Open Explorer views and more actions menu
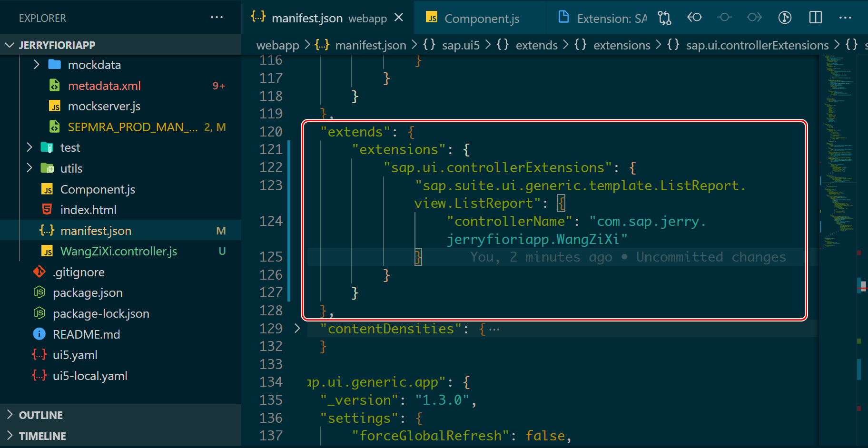 pyautogui.click(x=217, y=18)
